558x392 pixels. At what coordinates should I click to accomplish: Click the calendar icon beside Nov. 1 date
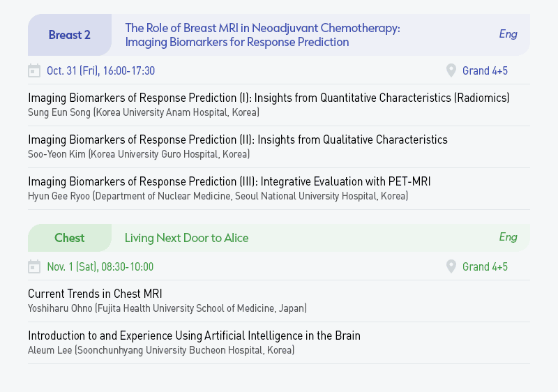click(34, 266)
